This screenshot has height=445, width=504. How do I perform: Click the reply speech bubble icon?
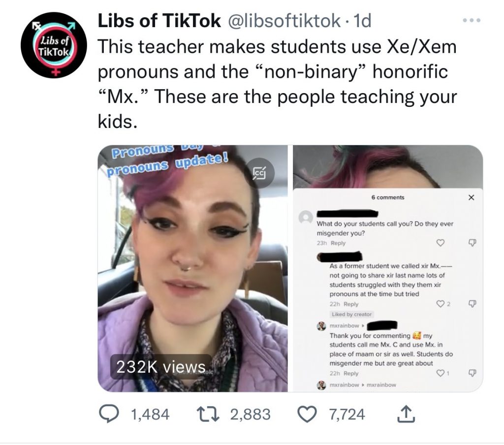pos(109,414)
